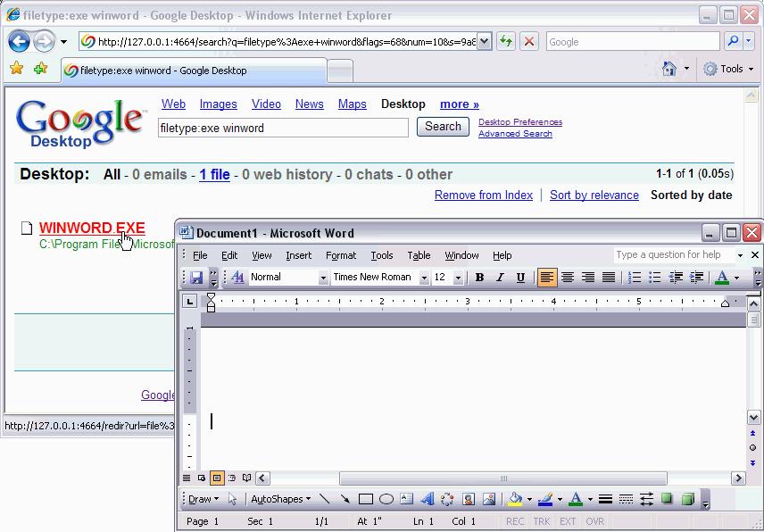Select the Rectangle drawing tool
The width and height of the screenshot is (764, 532).
point(365,499)
